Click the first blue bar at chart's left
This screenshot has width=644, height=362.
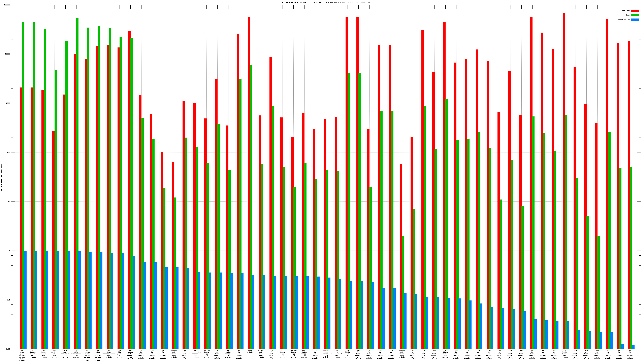[x=25, y=300]
